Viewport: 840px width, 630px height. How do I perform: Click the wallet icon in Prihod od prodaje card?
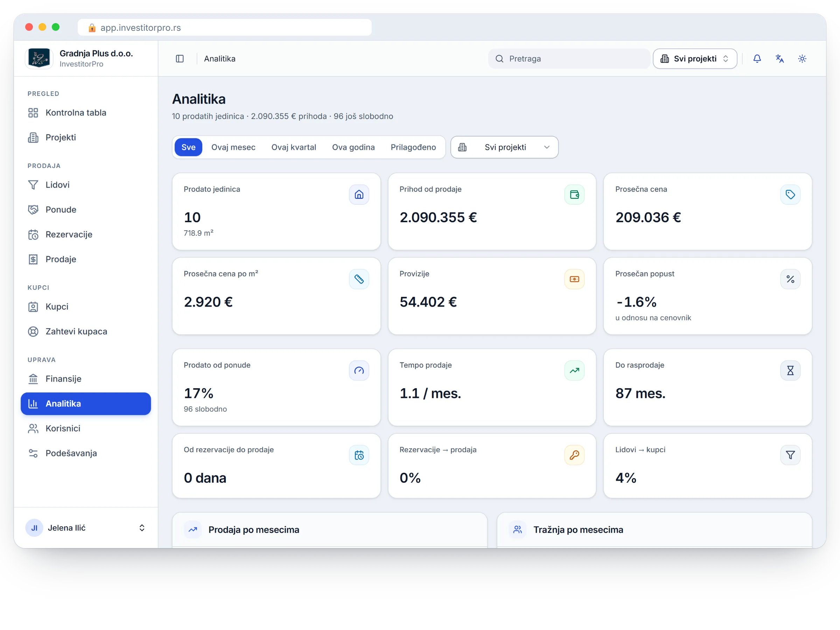pos(574,195)
